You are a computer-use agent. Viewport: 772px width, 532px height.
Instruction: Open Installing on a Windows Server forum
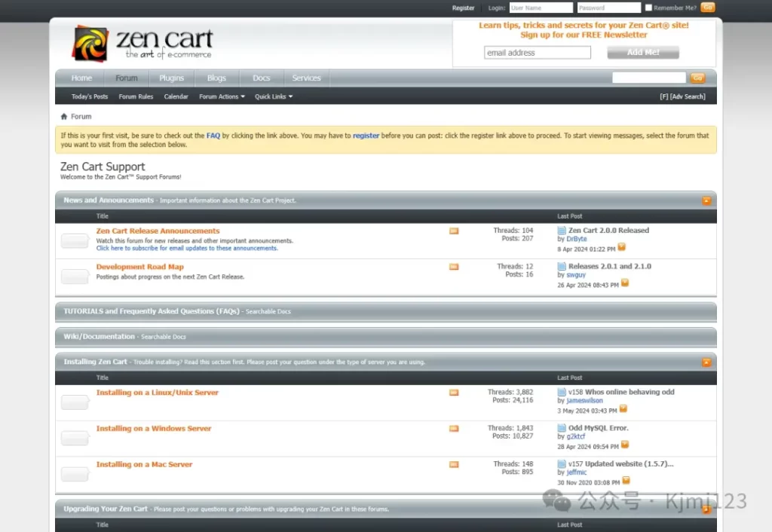pyautogui.click(x=154, y=428)
